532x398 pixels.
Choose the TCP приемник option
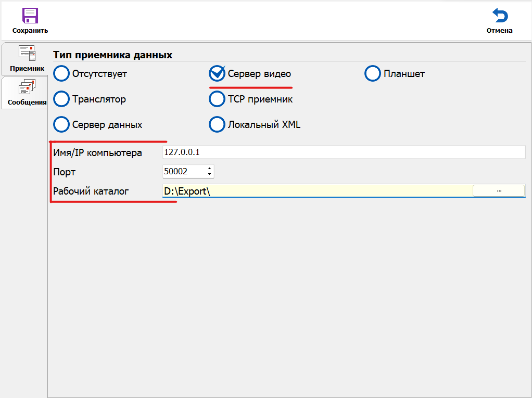[x=217, y=99]
